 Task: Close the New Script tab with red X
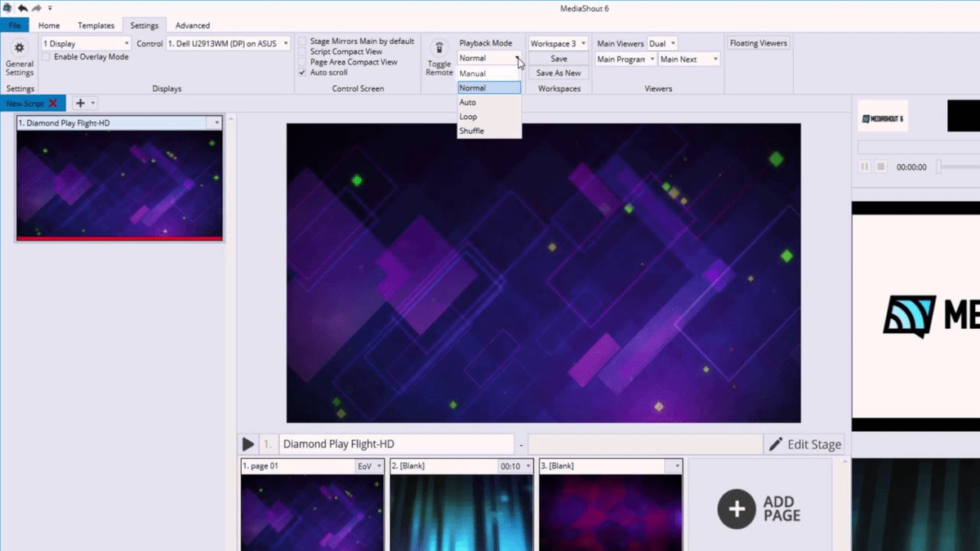point(53,103)
